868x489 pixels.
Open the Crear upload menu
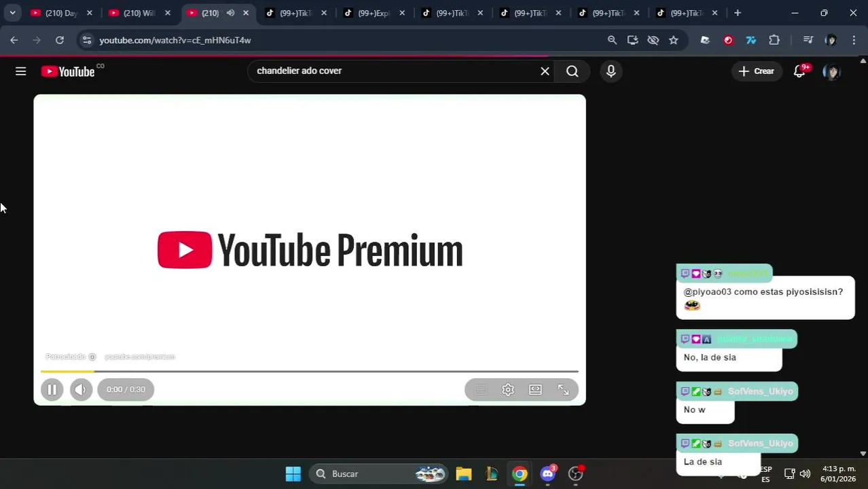(x=756, y=71)
